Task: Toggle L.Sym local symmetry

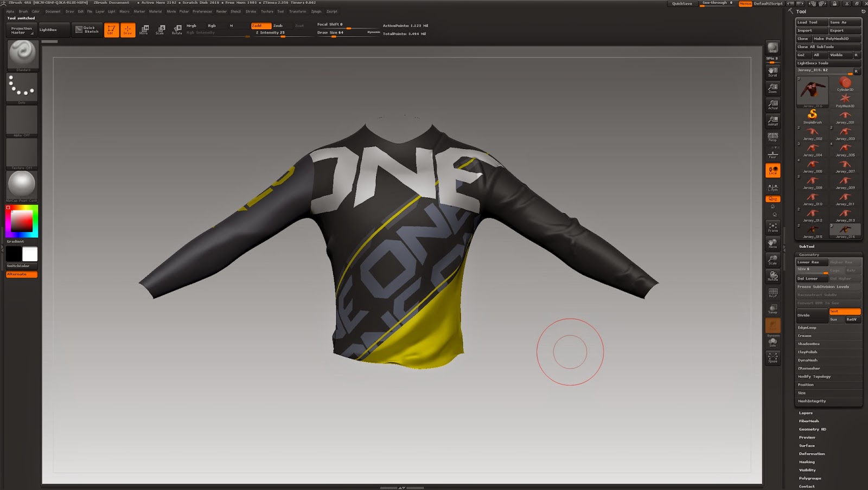Action: 773,187
